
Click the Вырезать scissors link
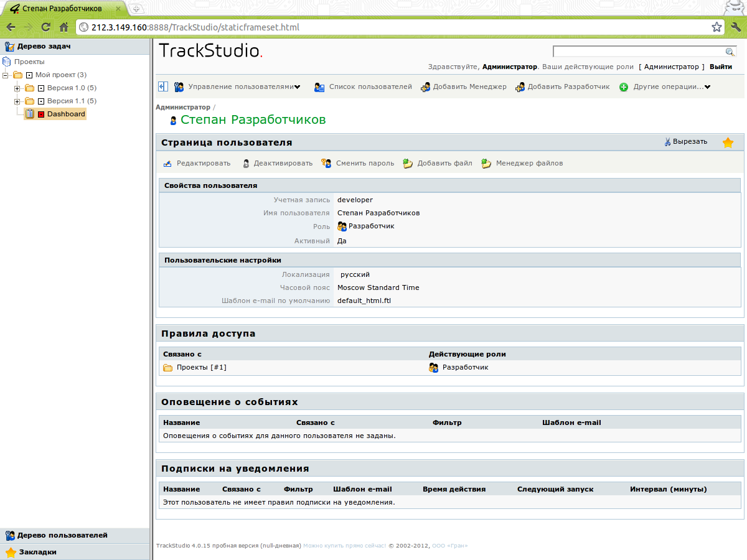[x=686, y=142]
